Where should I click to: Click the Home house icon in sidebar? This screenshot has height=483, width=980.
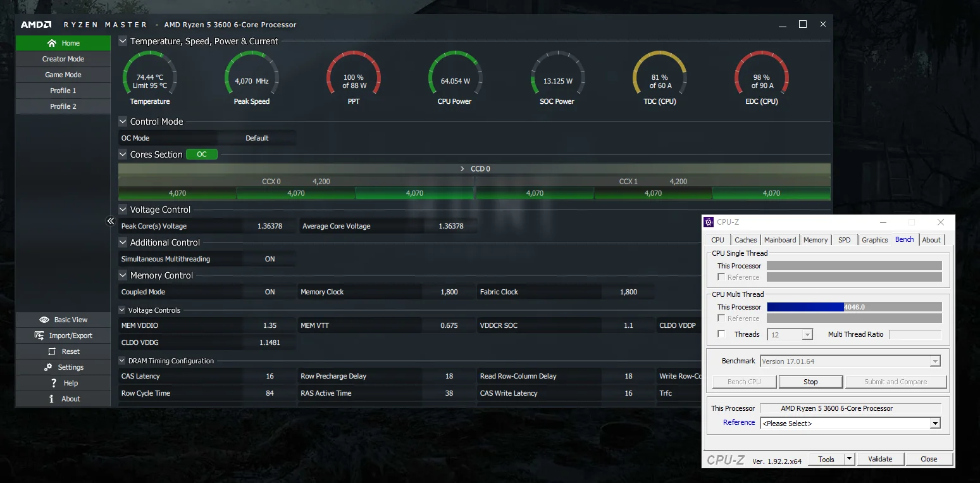pos(52,43)
